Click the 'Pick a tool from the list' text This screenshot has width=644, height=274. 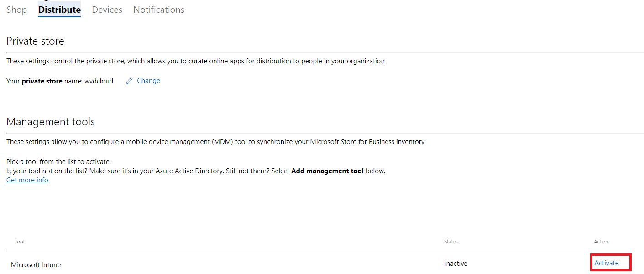(58, 162)
